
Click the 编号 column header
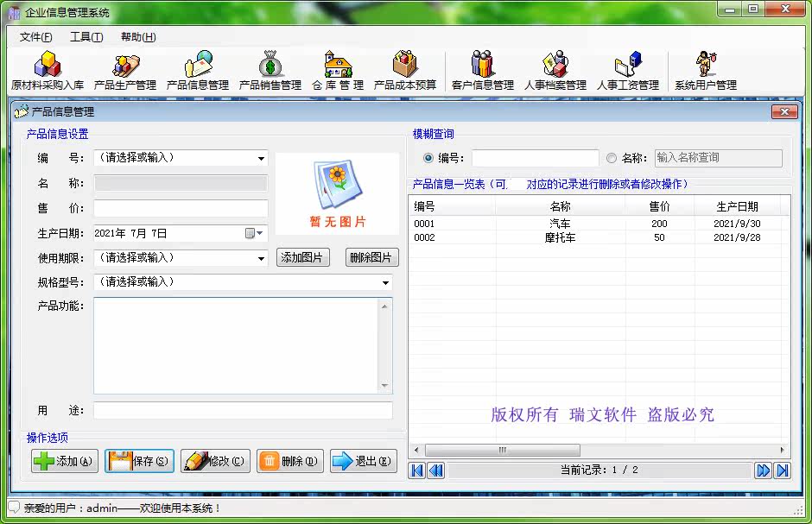point(453,207)
